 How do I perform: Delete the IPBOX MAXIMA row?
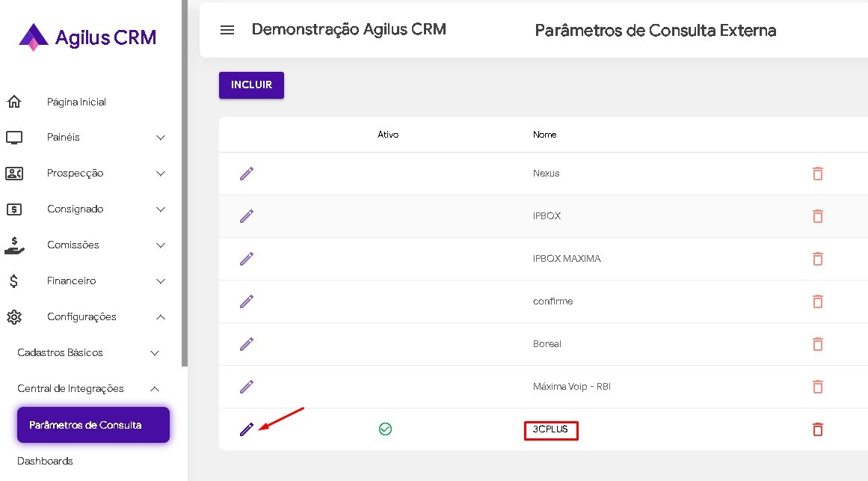coord(818,259)
